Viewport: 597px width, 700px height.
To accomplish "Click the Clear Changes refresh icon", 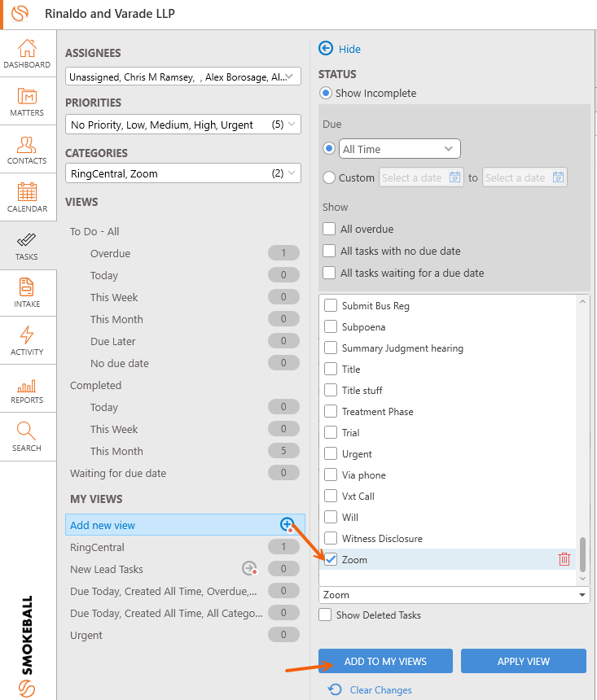I will click(x=335, y=689).
